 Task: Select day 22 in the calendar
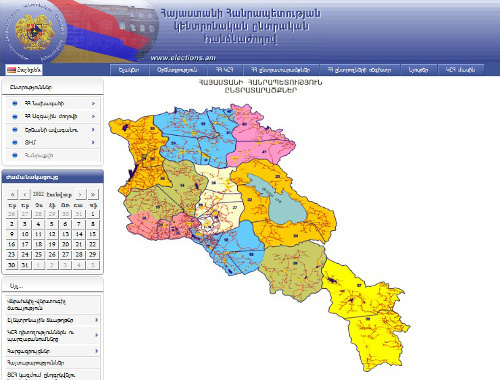[93, 244]
